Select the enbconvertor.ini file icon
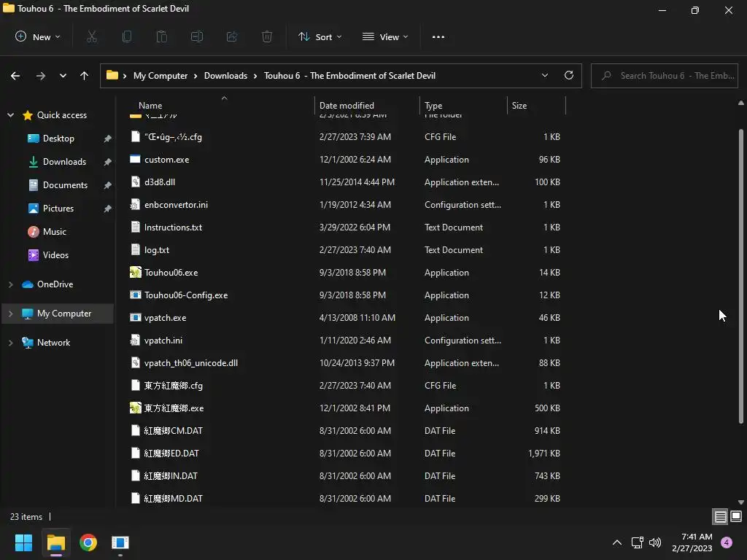The image size is (747, 560). click(135, 205)
